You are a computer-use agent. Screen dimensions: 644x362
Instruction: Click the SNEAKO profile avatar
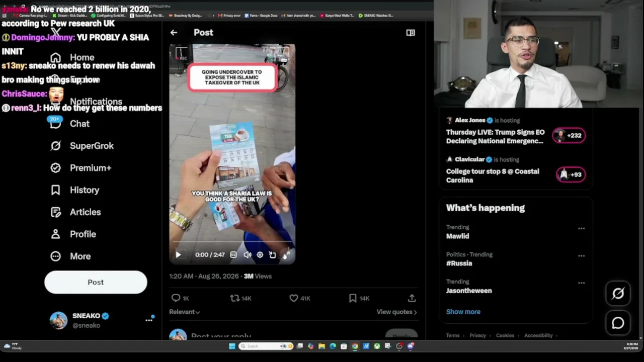click(58, 320)
